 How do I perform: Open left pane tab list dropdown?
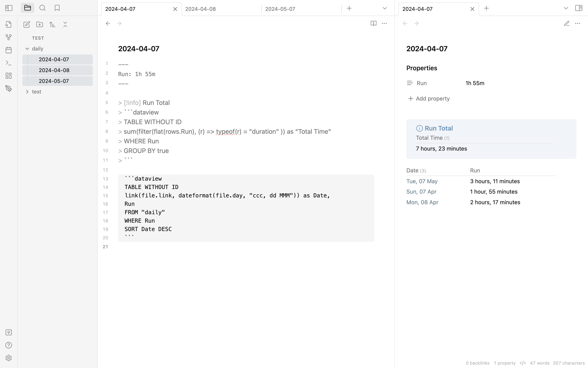point(385,8)
